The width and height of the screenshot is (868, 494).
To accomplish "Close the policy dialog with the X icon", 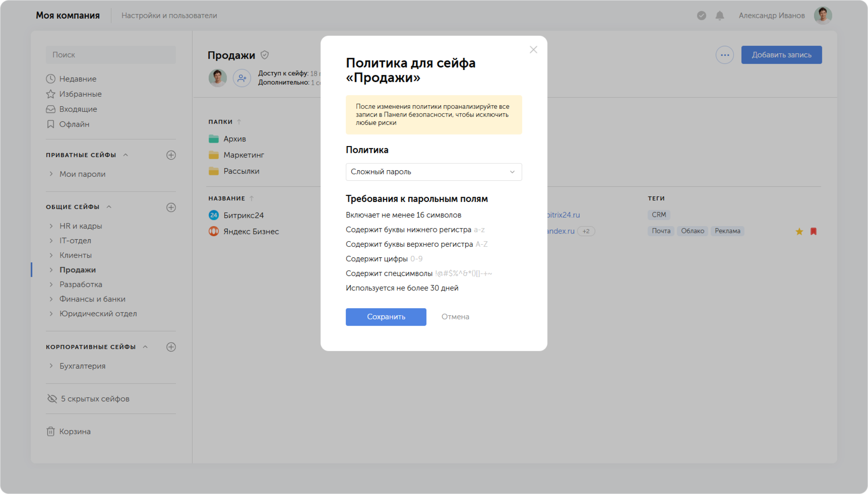I will 533,50.
